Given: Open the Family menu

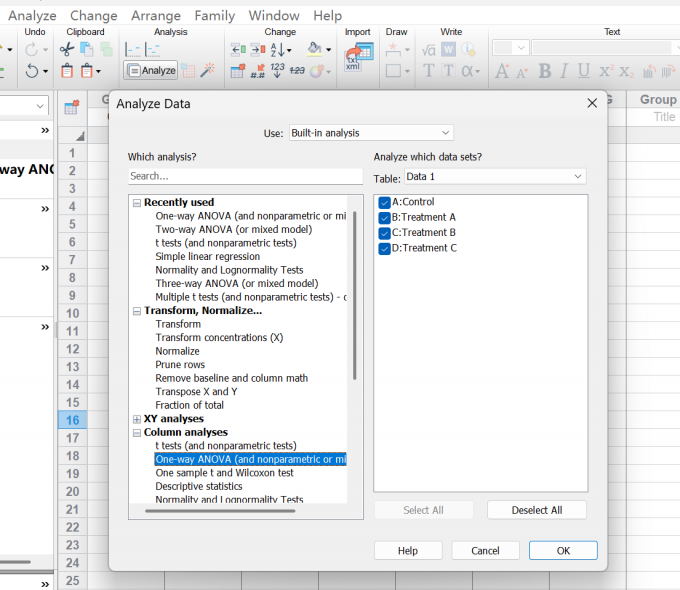Looking at the screenshot, I should point(215,16).
